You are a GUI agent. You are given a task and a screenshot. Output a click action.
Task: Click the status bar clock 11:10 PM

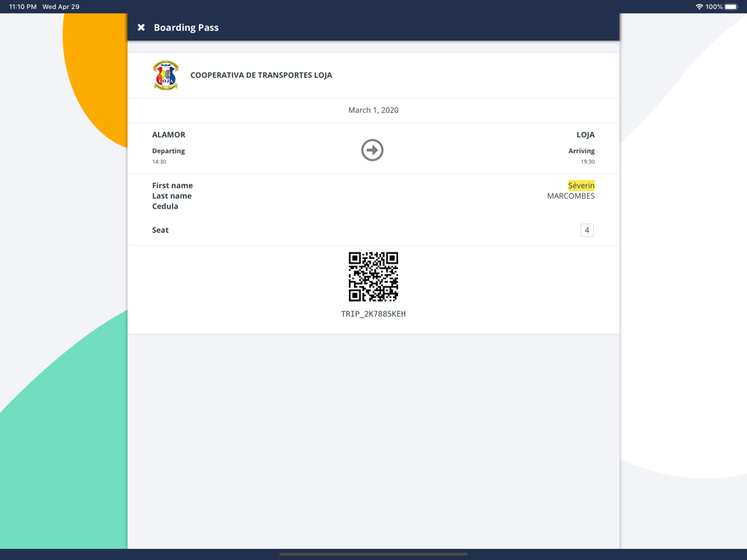click(x=23, y=7)
